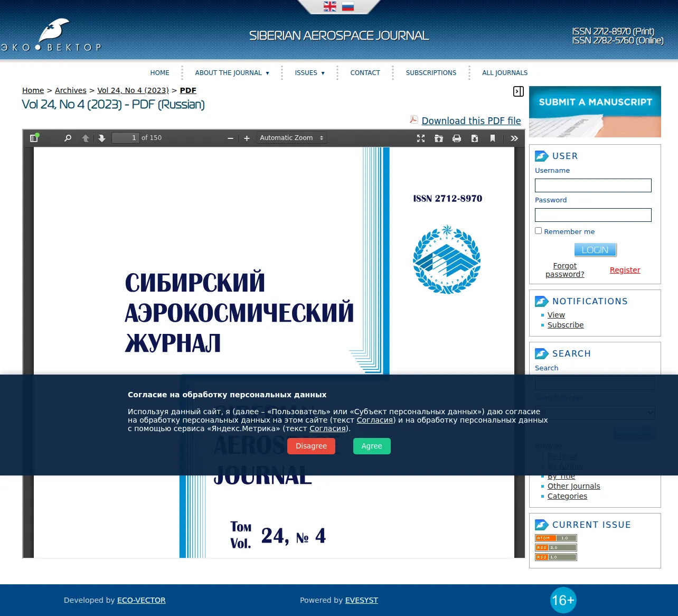View notifications link

(556, 315)
